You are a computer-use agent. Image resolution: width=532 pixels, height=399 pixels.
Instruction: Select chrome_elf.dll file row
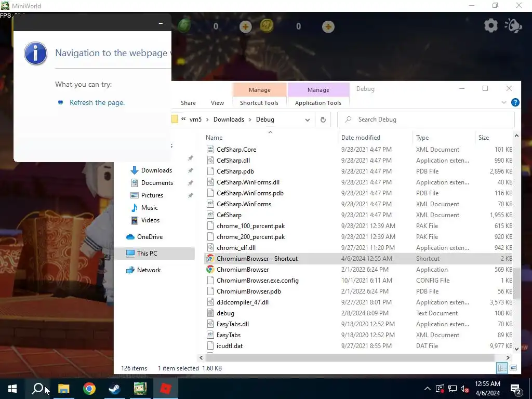[x=359, y=248]
